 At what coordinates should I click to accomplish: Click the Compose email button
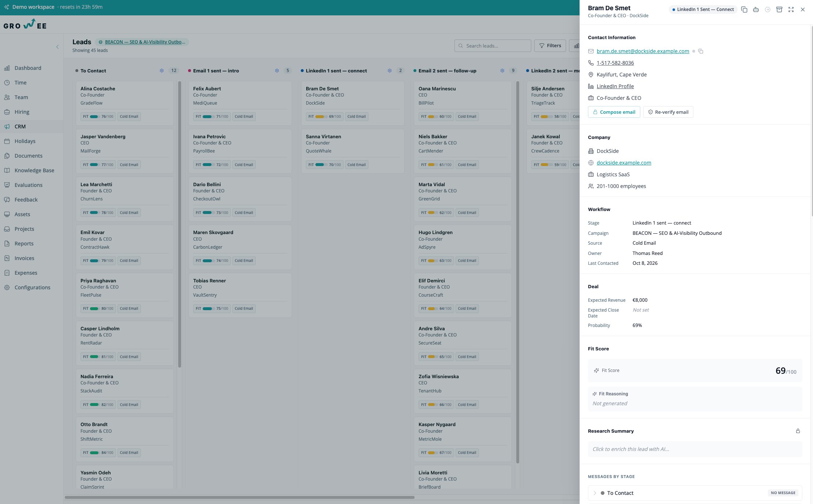614,112
